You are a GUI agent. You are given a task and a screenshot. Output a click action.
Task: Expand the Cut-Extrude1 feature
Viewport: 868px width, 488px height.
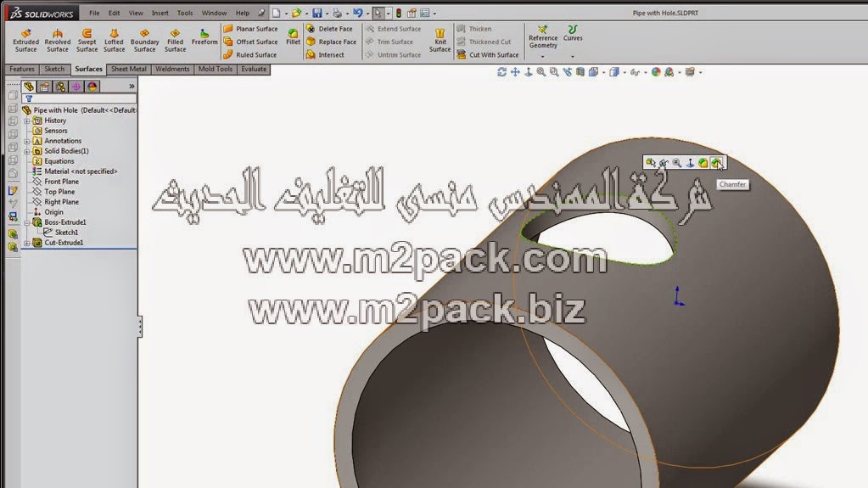[27, 244]
